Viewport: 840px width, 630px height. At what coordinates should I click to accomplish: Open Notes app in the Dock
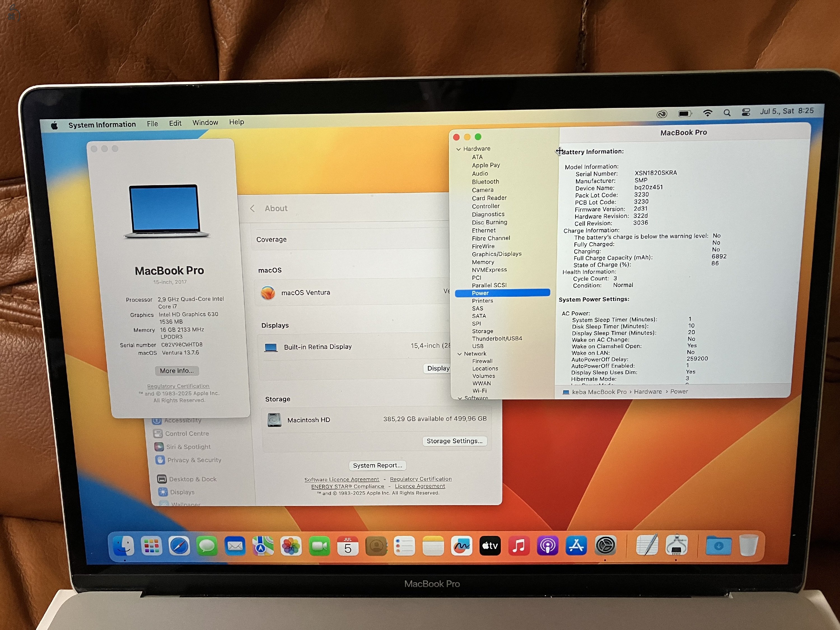(x=433, y=547)
